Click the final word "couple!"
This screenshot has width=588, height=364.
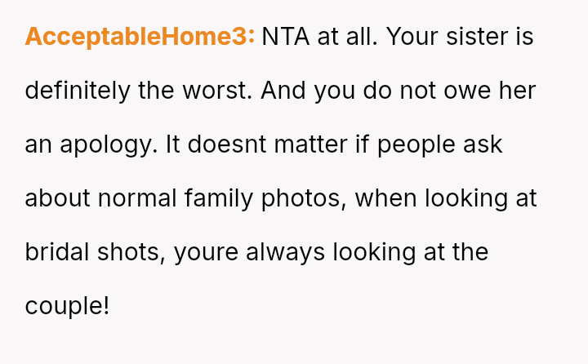[68, 306]
